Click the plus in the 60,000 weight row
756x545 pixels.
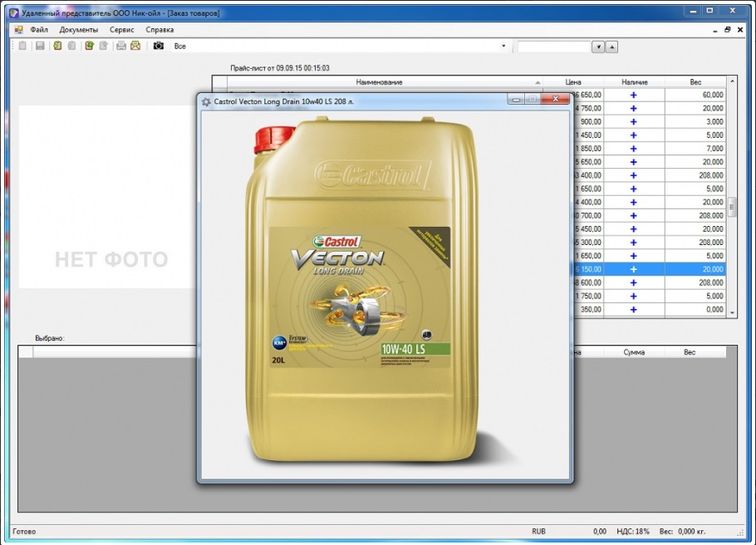634,95
